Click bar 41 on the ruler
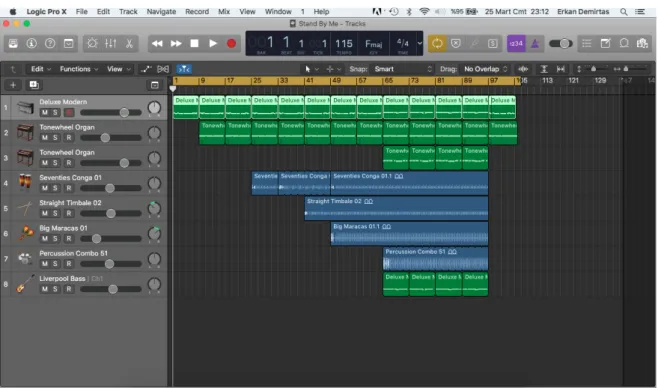The width and height of the screenshot is (658, 388). pyautogui.click(x=309, y=81)
